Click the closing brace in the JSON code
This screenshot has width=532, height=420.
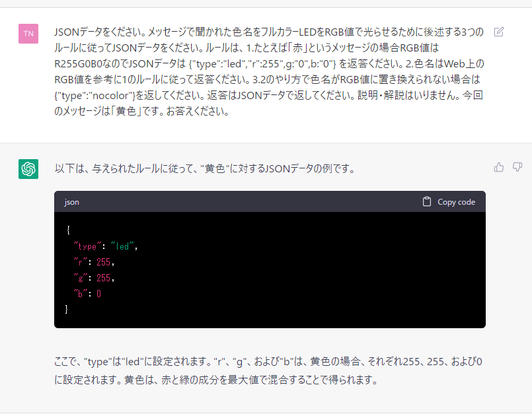pos(66,308)
